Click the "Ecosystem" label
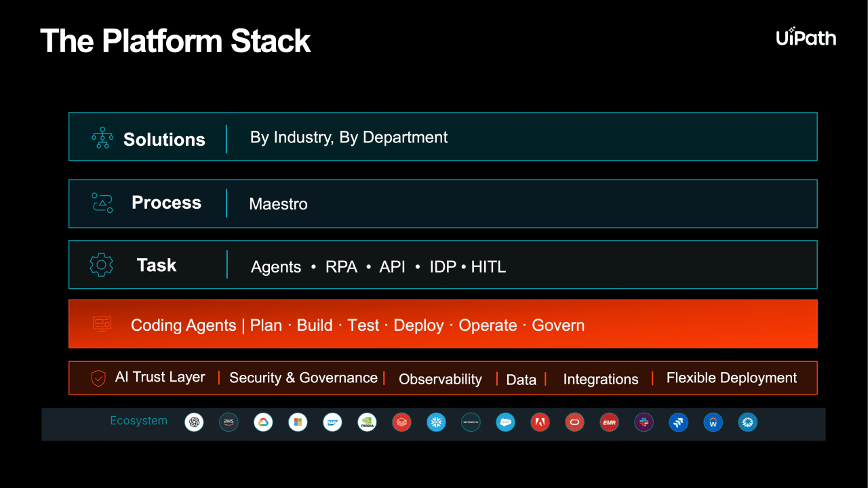Screen dimensions: 868x488 (x=138, y=421)
